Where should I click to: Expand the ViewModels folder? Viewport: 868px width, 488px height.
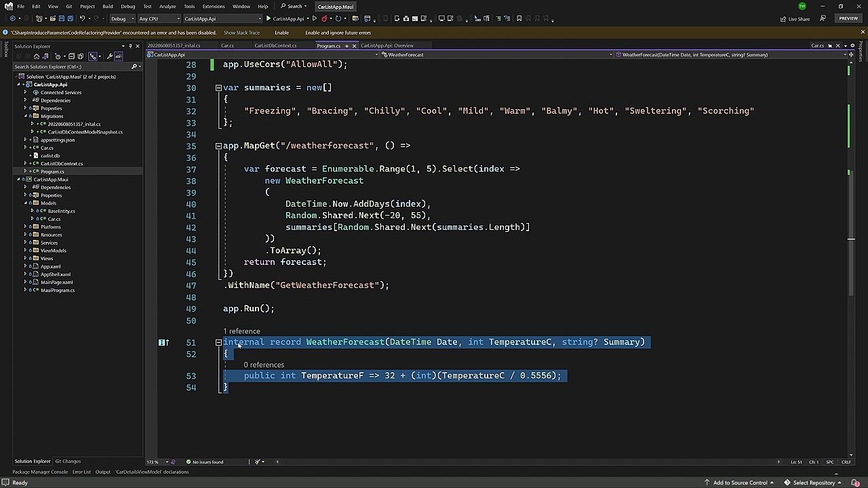pos(26,250)
